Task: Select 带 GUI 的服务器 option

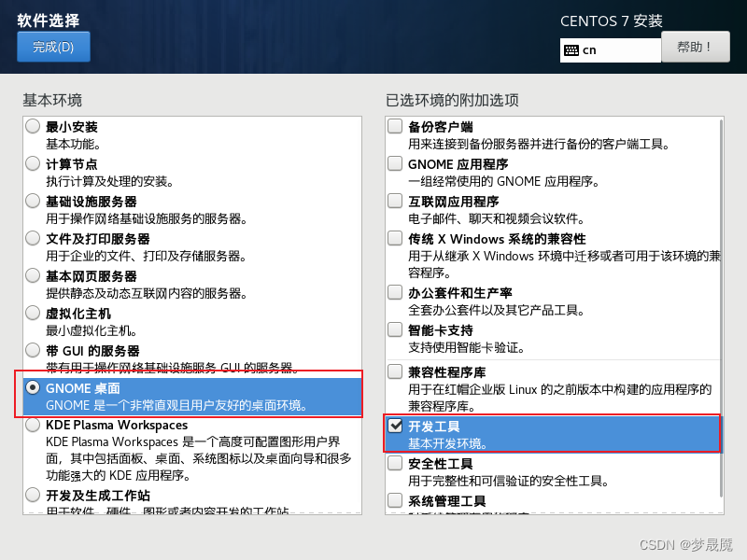Action: [33, 351]
